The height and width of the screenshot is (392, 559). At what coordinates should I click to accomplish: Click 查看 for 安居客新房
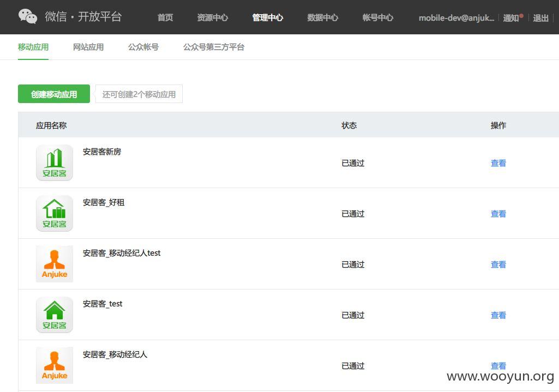498,163
